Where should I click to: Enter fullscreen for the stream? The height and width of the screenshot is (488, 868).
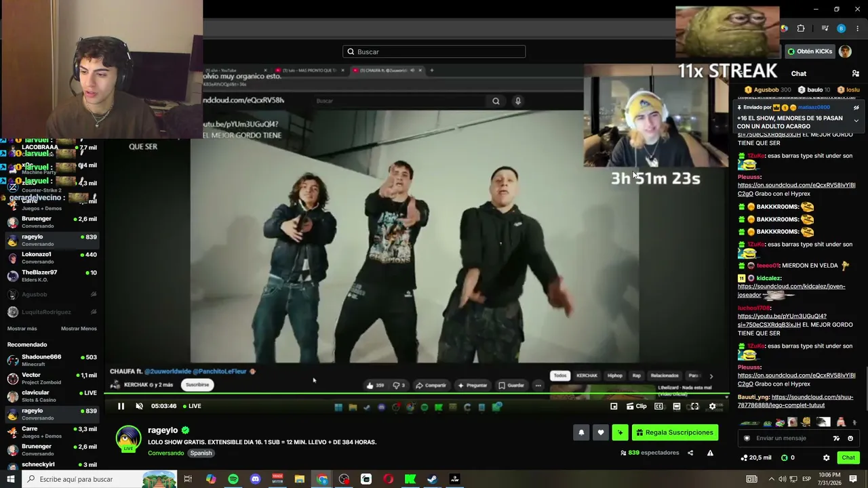[x=694, y=406]
